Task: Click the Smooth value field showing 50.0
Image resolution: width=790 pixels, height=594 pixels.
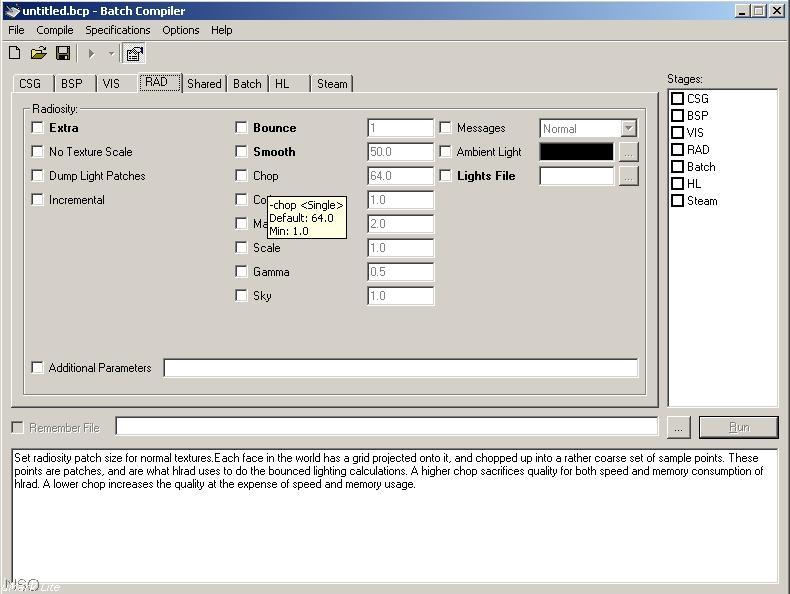Action: point(400,152)
